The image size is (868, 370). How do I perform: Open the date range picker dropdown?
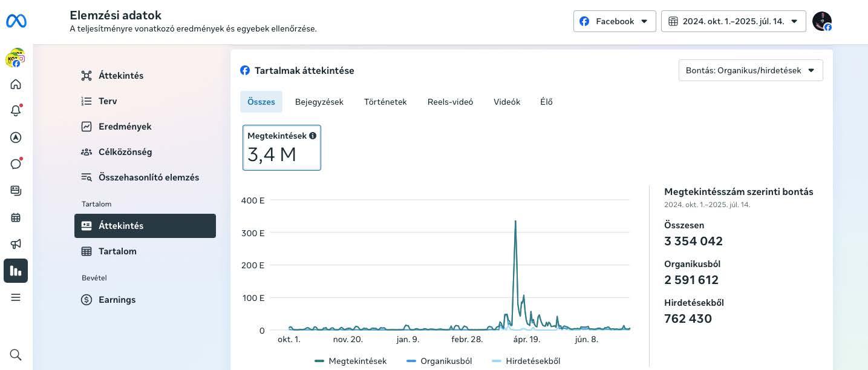733,21
